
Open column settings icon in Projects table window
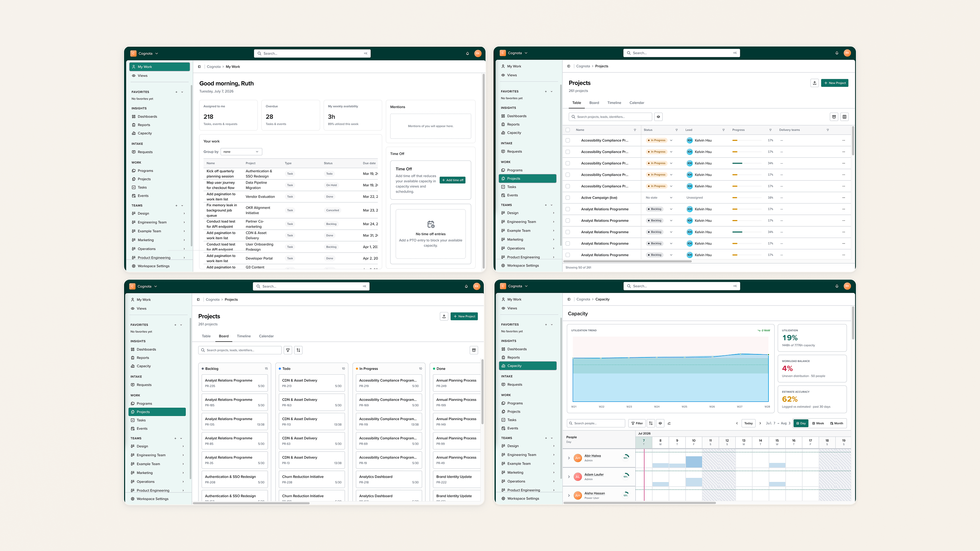(x=845, y=117)
